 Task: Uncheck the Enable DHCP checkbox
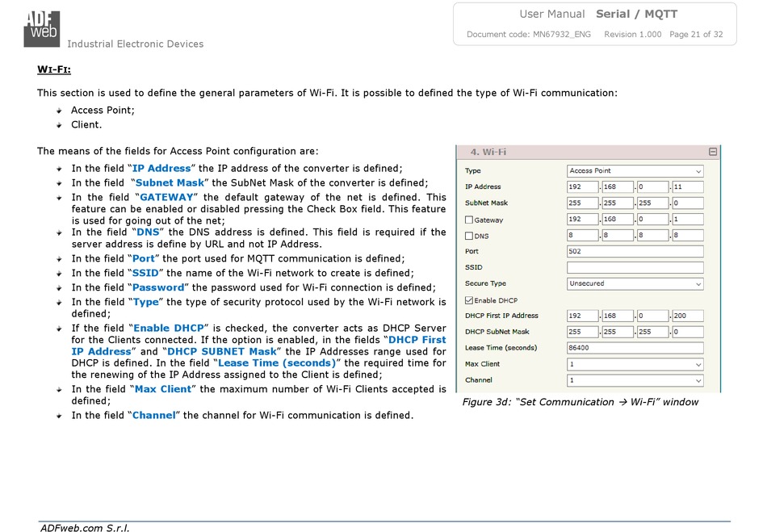[469, 300]
